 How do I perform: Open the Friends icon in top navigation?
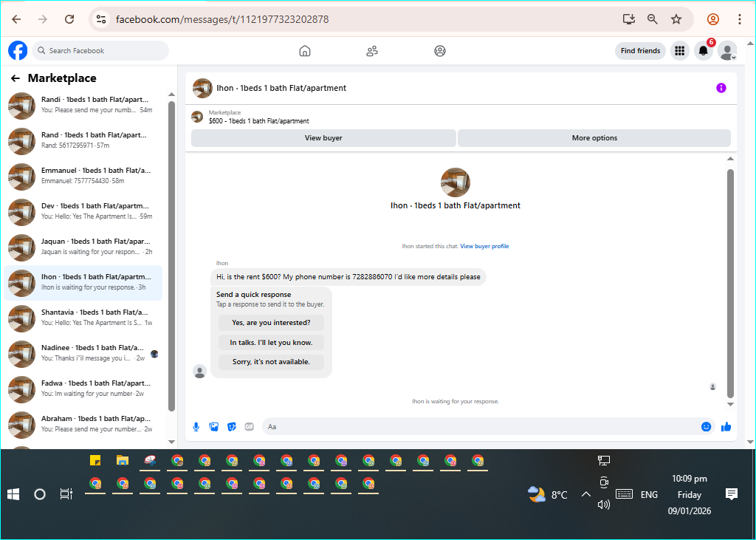(x=372, y=51)
